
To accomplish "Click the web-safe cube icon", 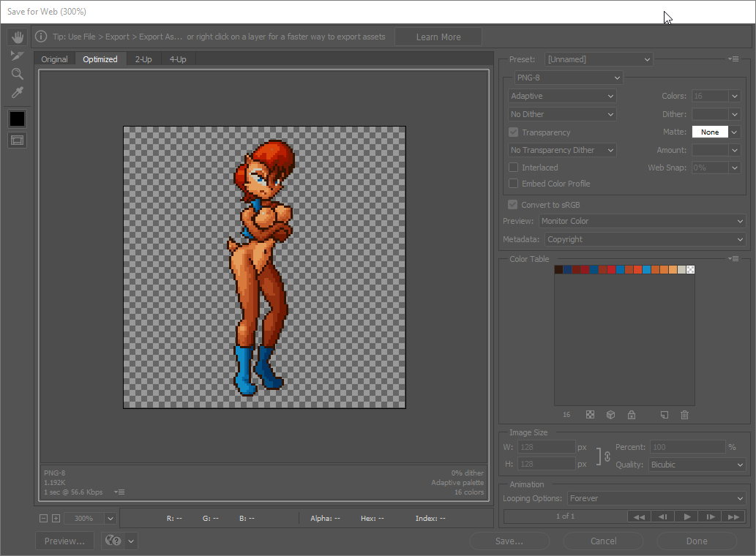I will [x=611, y=415].
